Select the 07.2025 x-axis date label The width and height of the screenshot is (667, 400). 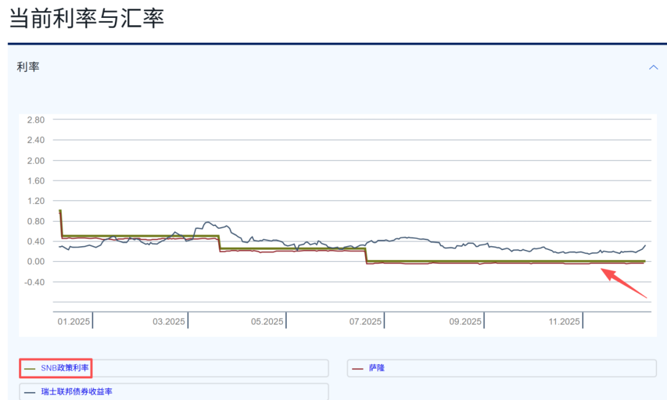(366, 321)
